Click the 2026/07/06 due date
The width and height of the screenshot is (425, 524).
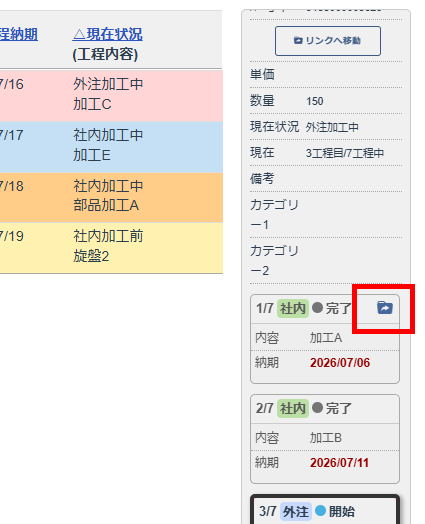(340, 363)
